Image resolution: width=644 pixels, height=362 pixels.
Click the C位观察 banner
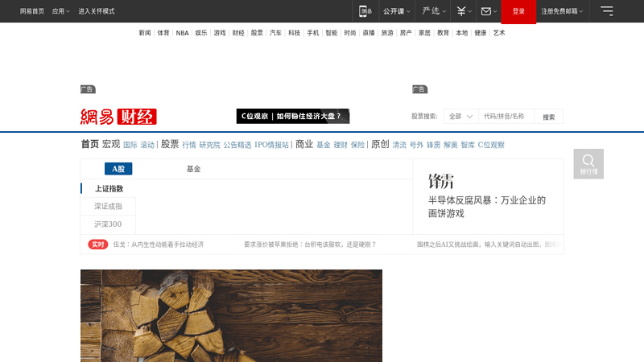pyautogui.click(x=293, y=116)
